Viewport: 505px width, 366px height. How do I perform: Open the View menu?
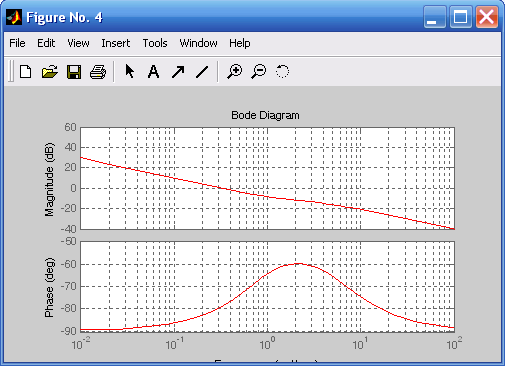pyautogui.click(x=78, y=43)
